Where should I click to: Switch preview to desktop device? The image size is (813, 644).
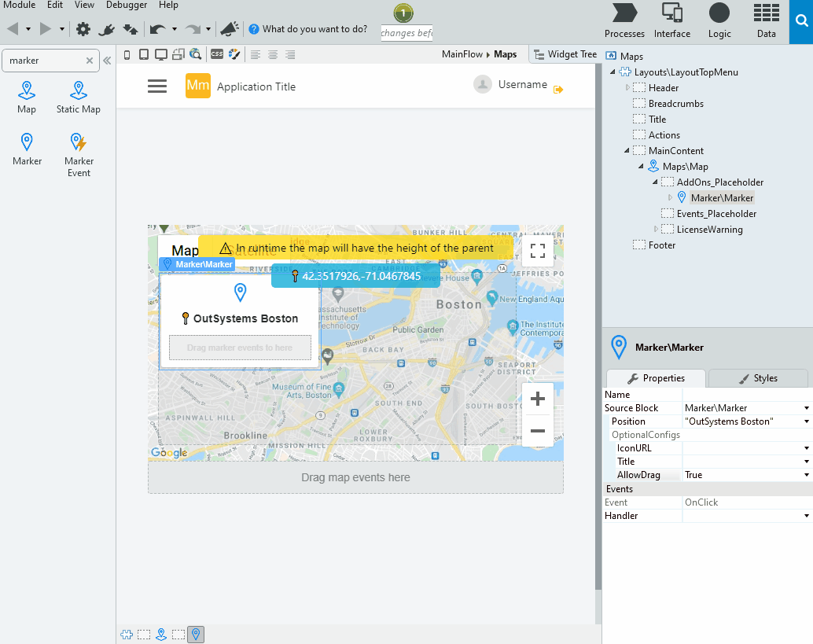161,54
